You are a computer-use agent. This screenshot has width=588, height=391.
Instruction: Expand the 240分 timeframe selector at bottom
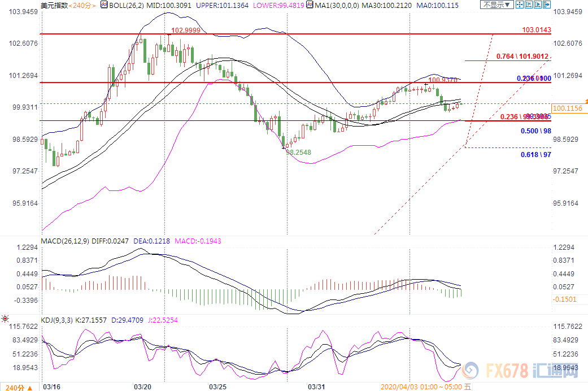click(x=18, y=387)
